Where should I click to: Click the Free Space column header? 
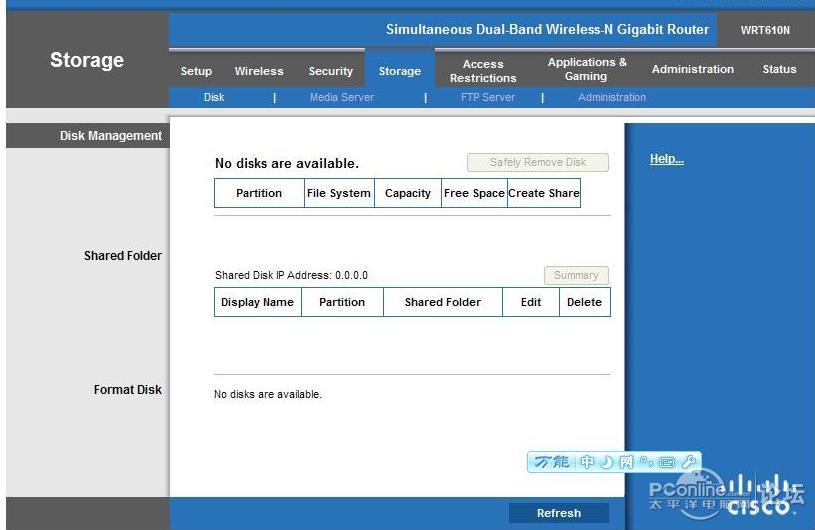tap(474, 193)
